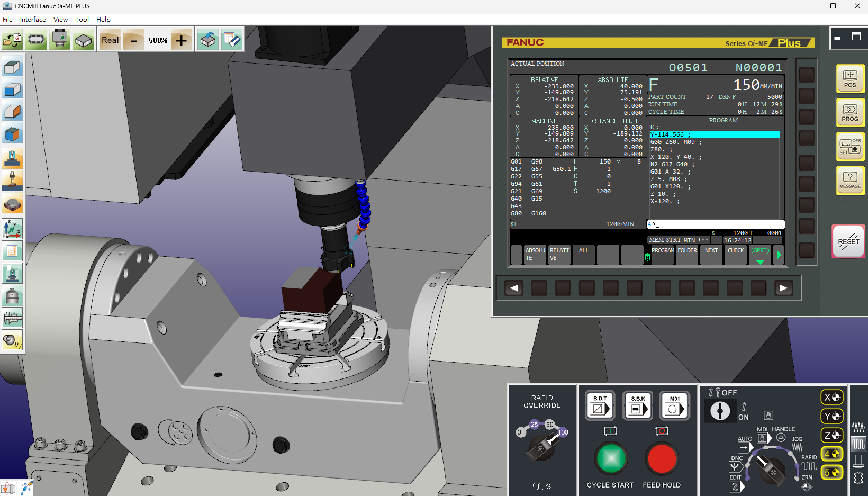Select the right side view cube icon
Screen dimensions: 868x496
click(12, 112)
